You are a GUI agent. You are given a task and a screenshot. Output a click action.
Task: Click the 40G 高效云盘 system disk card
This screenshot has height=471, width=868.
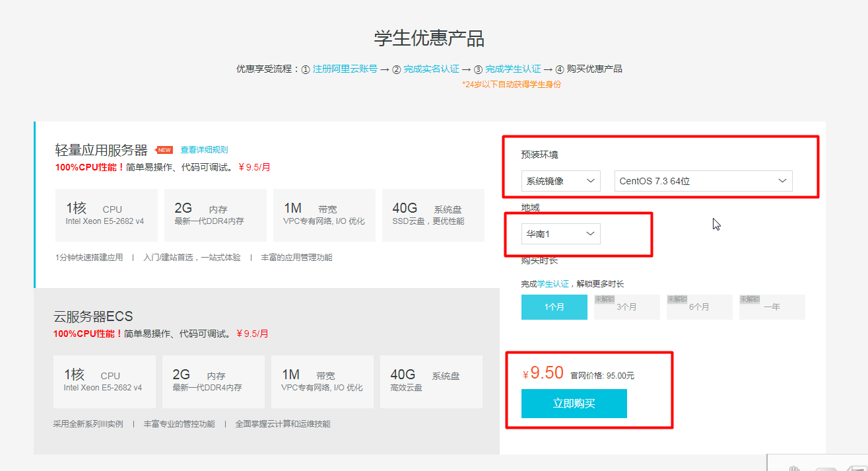431,382
